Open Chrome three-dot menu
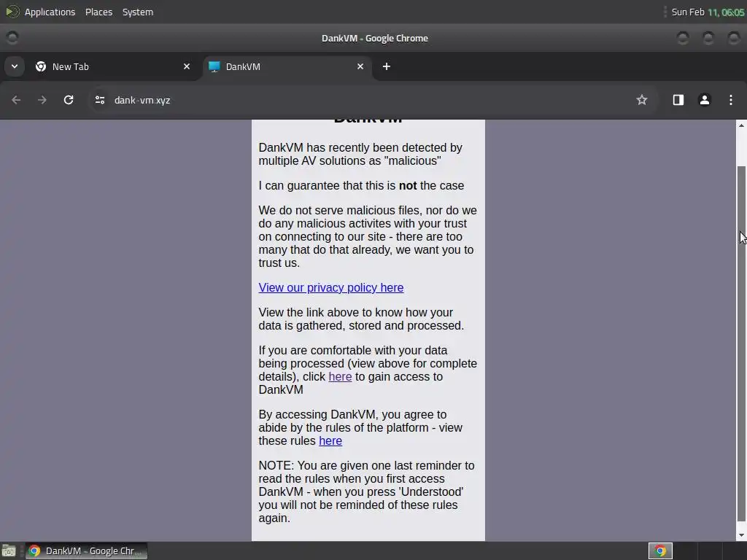The height and width of the screenshot is (560, 747). [x=730, y=100]
